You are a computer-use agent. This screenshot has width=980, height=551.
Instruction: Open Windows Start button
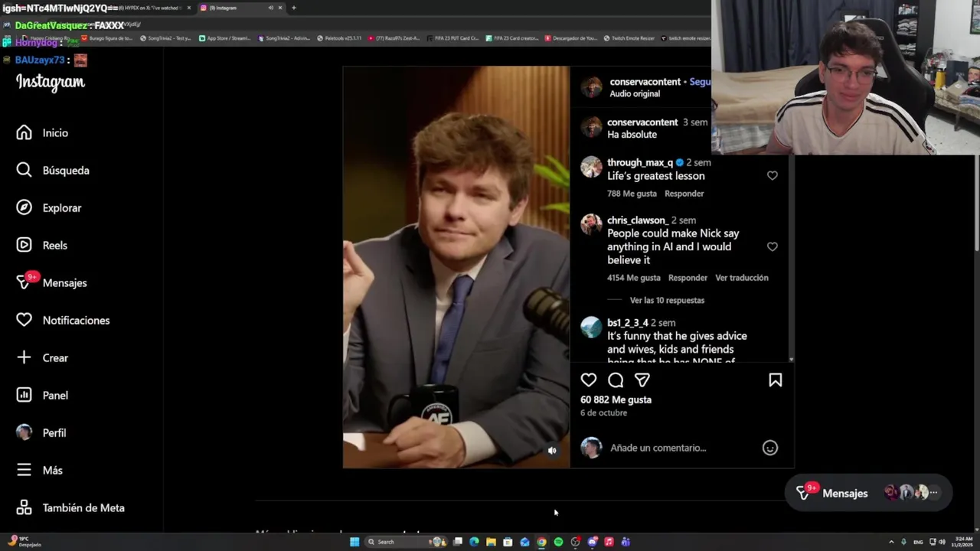354,542
